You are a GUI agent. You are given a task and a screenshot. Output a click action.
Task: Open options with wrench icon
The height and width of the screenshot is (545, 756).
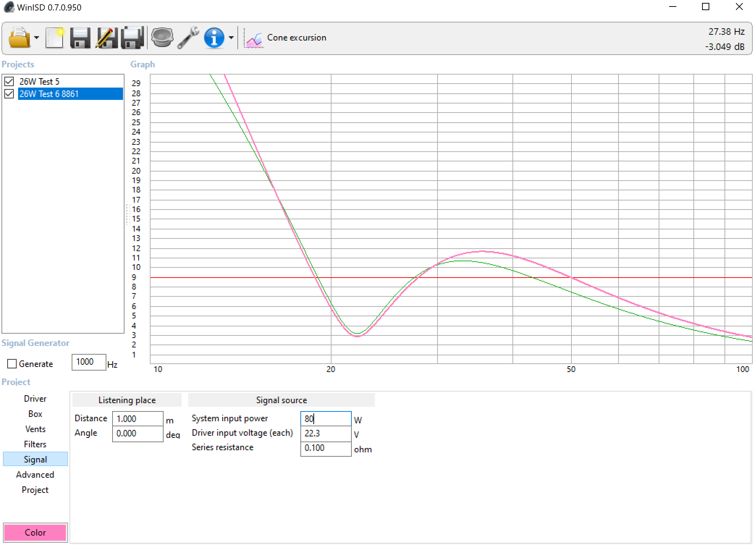188,37
